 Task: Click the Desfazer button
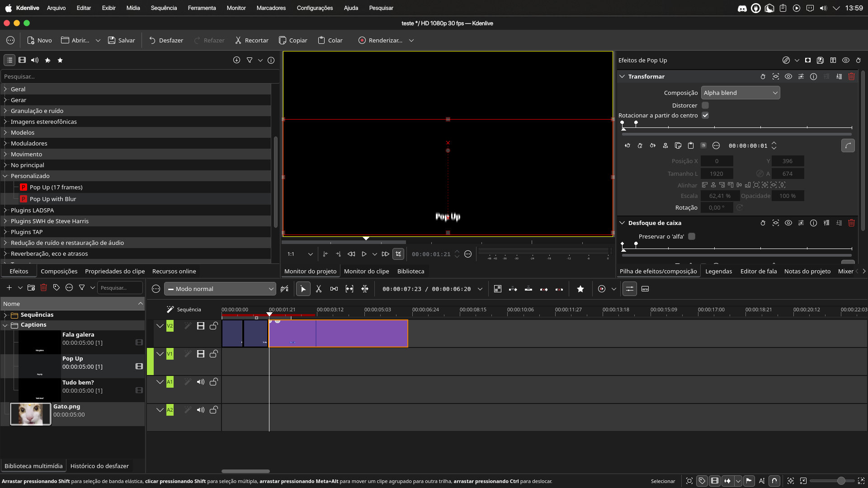pyautogui.click(x=166, y=40)
